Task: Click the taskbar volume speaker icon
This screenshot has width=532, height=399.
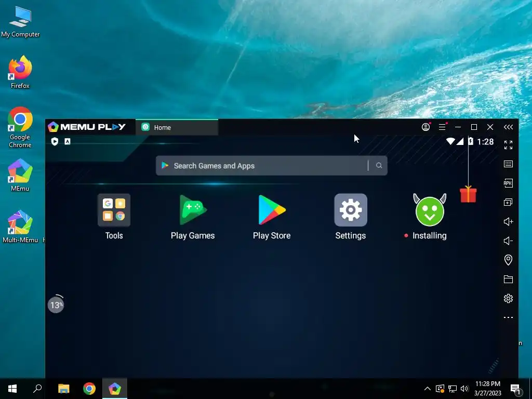Action: pyautogui.click(x=464, y=389)
